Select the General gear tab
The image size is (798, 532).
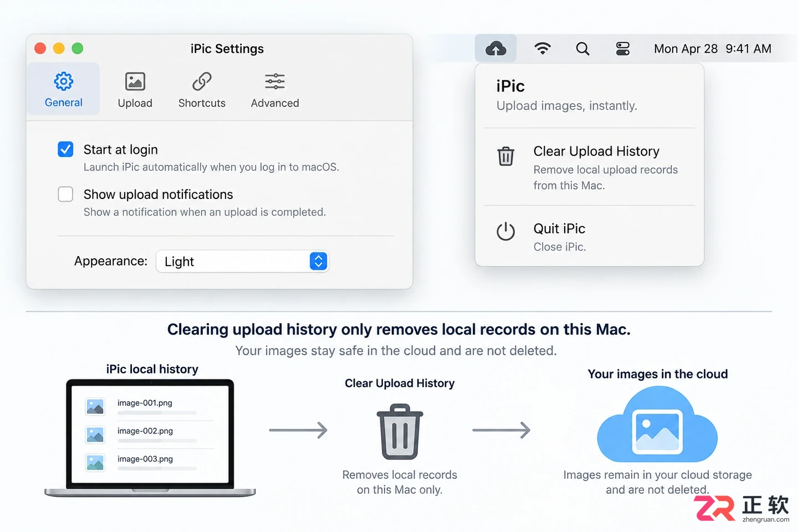point(64,89)
